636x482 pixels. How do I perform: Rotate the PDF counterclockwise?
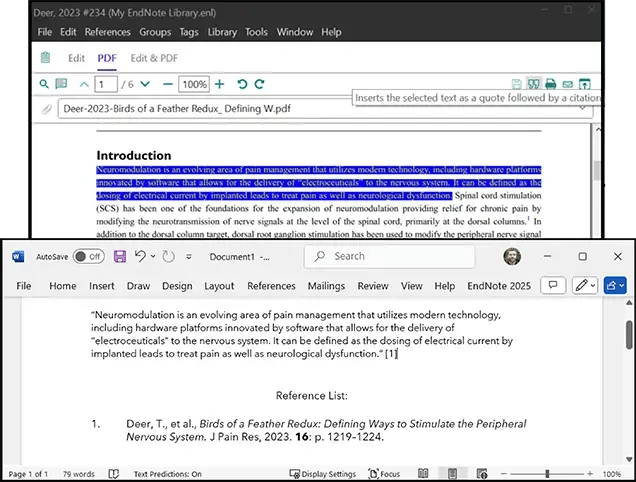tap(242, 84)
